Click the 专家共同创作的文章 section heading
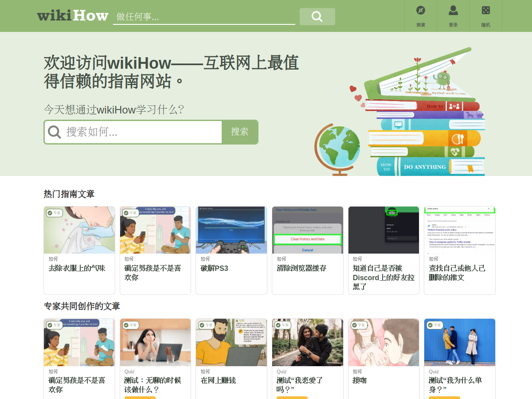Image resolution: width=532 pixels, height=399 pixels. pos(82,306)
